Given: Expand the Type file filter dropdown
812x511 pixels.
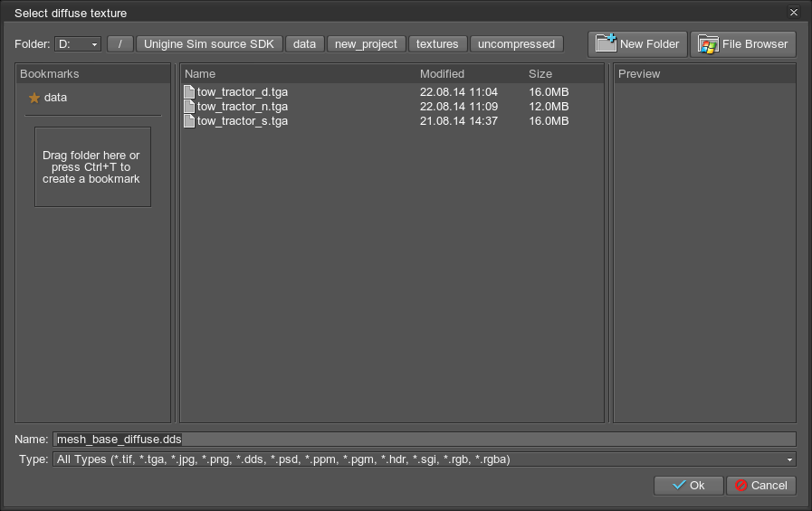Looking at the screenshot, I should (x=425, y=459).
